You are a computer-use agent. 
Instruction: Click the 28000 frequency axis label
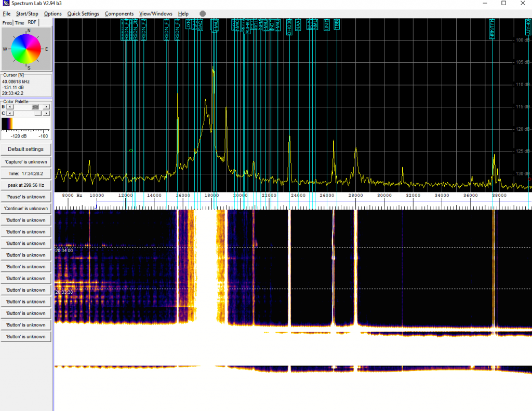(x=355, y=196)
